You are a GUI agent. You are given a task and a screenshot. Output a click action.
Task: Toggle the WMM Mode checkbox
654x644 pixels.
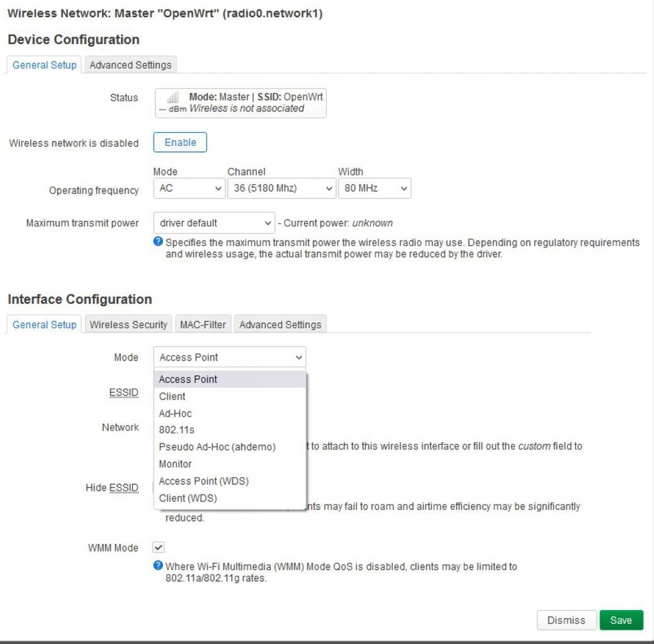158,547
